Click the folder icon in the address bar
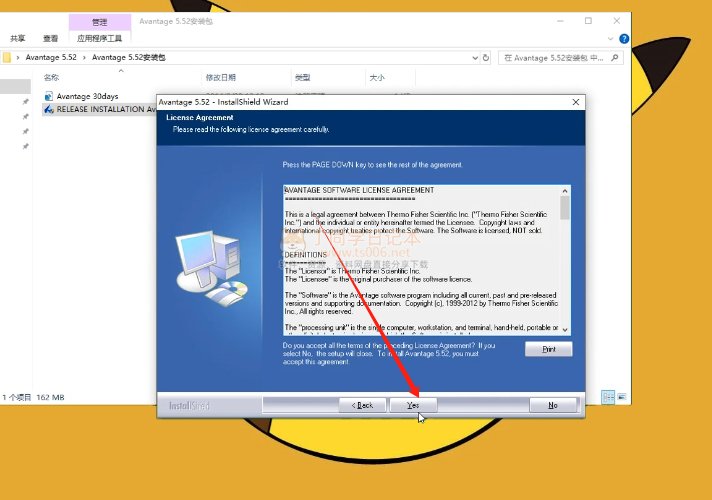 click(7, 58)
